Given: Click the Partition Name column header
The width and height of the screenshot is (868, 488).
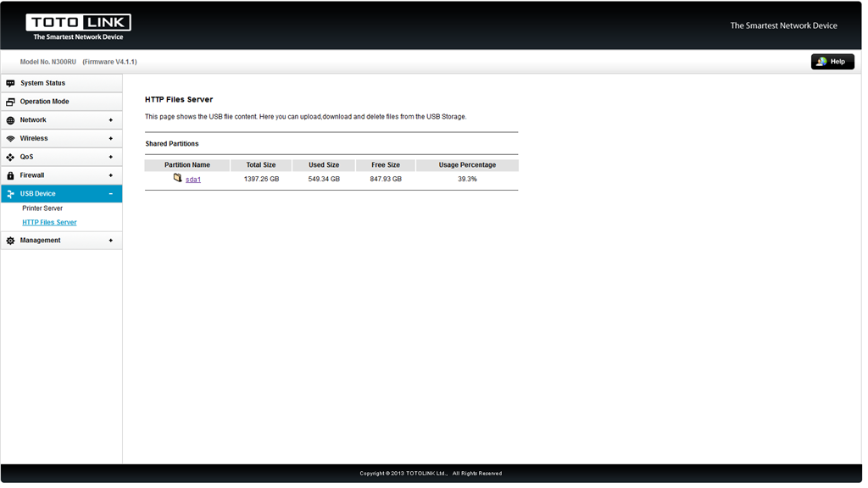Looking at the screenshot, I should pos(187,165).
